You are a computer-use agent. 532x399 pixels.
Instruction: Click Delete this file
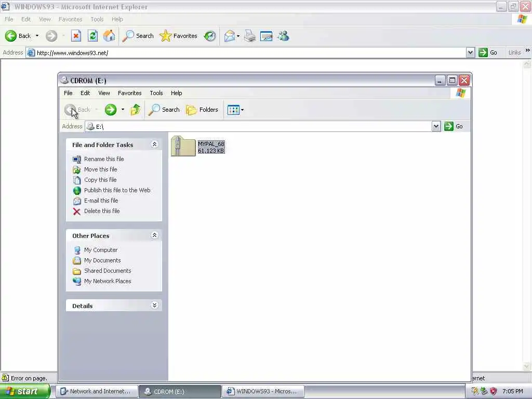pos(102,211)
